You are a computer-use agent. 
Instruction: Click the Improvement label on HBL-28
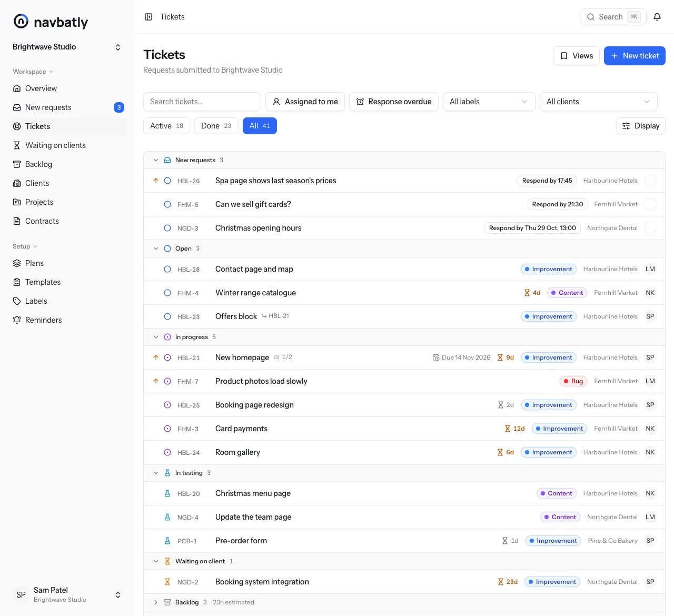pos(548,269)
